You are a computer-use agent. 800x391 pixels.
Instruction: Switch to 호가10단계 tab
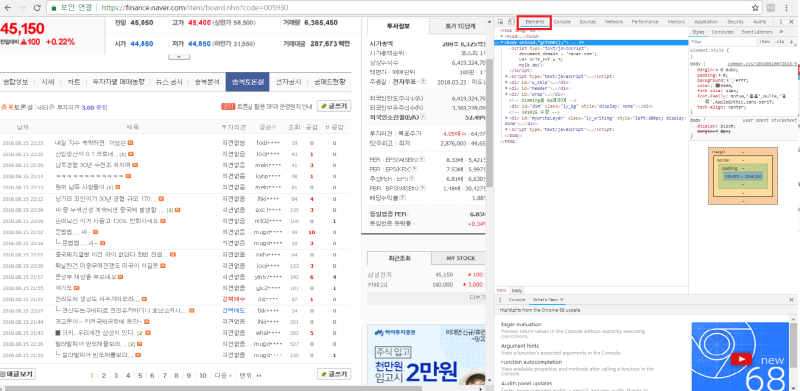[460, 26]
